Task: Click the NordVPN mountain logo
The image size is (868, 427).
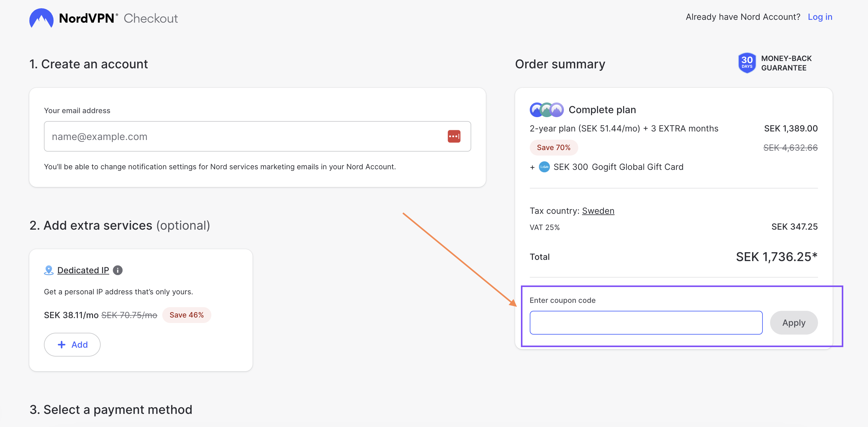Action: 41,18
